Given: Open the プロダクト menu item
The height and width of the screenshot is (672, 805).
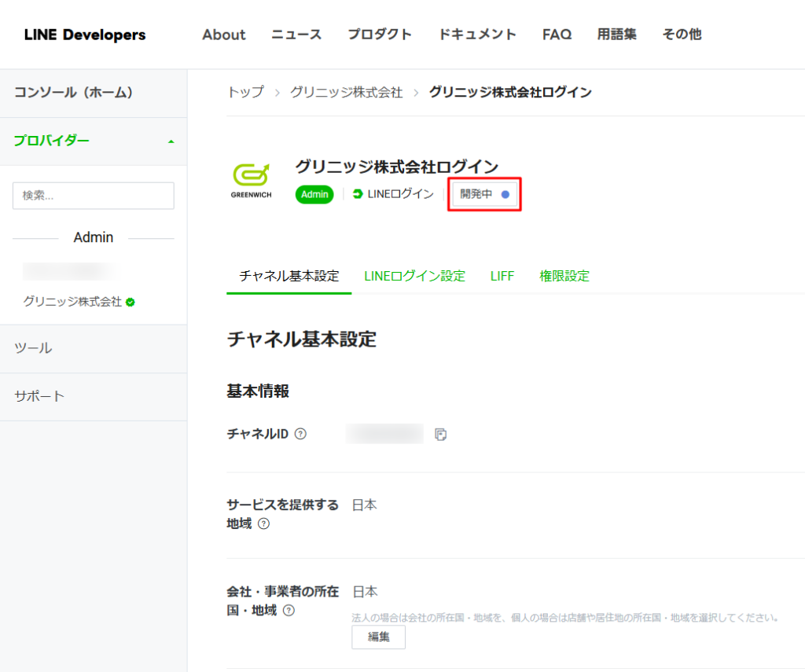Looking at the screenshot, I should [x=380, y=35].
